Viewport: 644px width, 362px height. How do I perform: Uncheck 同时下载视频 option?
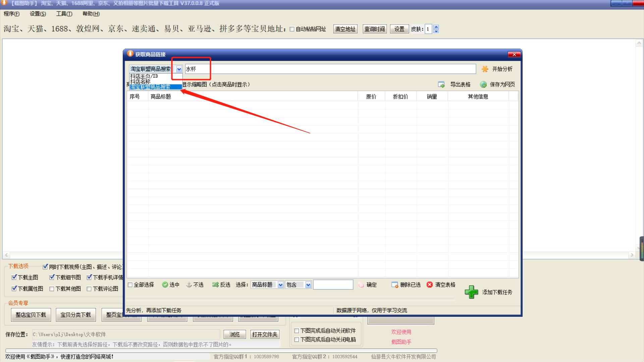tap(45, 267)
